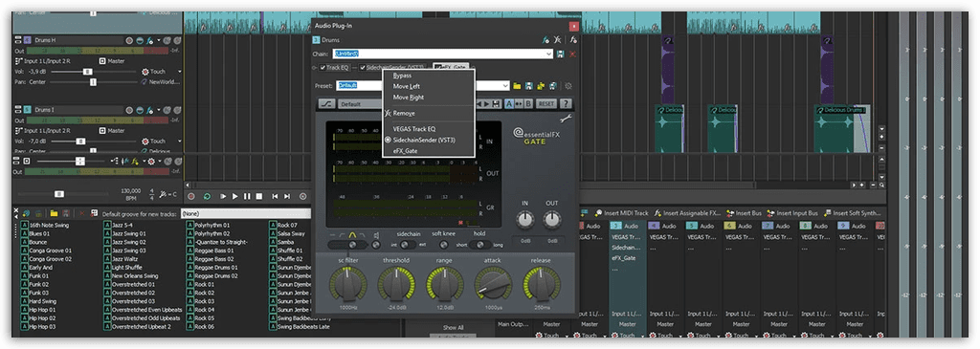Open the Preset dropdown arrow

[x=506, y=85]
